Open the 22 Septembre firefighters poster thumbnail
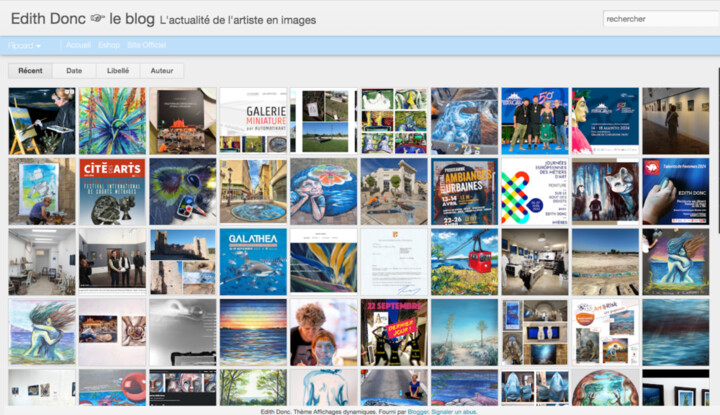The width and height of the screenshot is (720, 415). click(x=393, y=331)
